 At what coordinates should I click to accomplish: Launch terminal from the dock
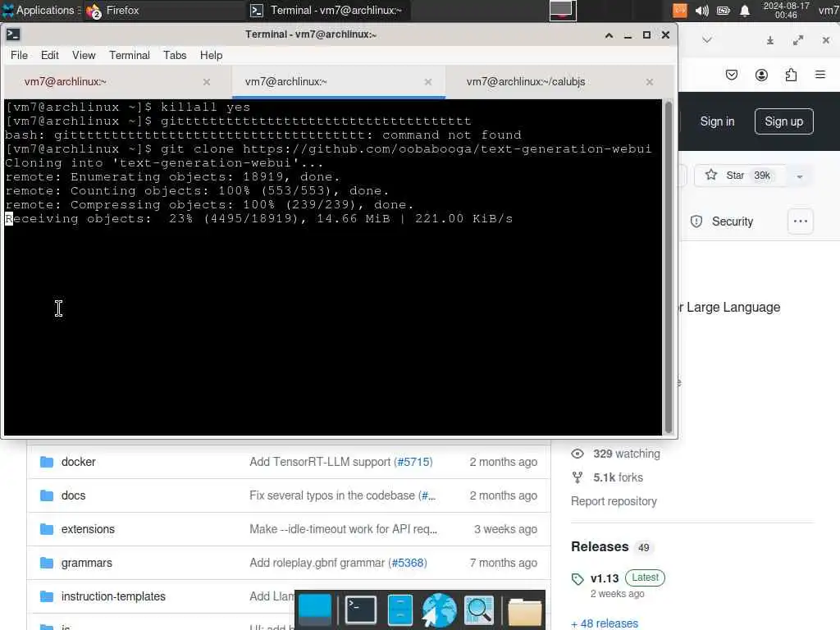click(361, 609)
